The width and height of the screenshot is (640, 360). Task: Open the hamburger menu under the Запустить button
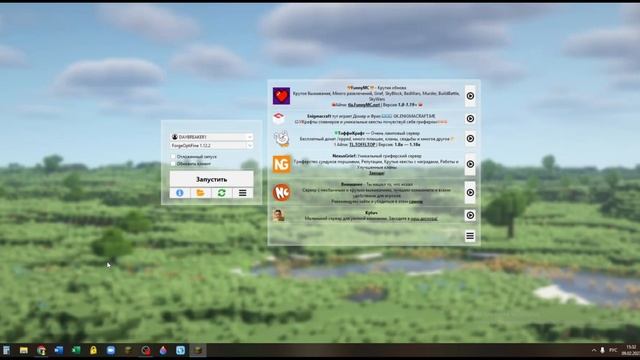(x=242, y=193)
